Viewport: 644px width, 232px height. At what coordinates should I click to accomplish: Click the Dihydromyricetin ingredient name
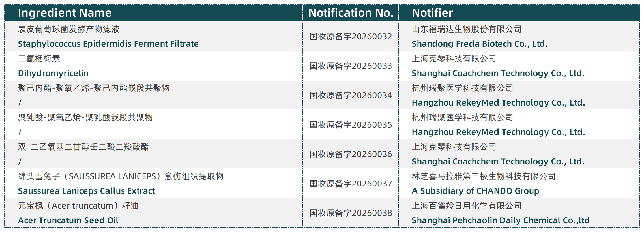tap(53, 73)
